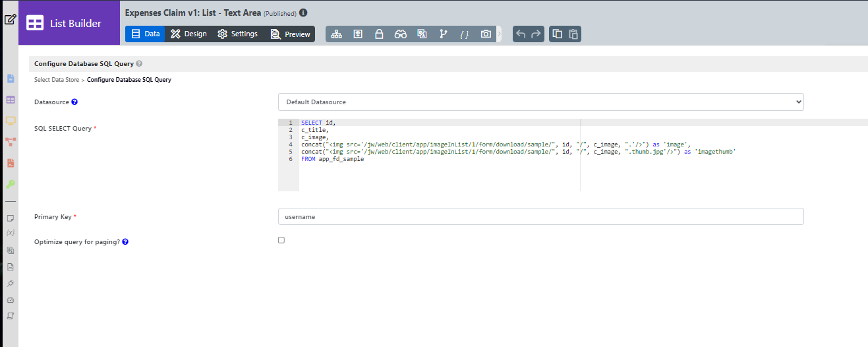The width and height of the screenshot is (868, 347).
Task: Click the paste clipboard icon
Action: 573,34
